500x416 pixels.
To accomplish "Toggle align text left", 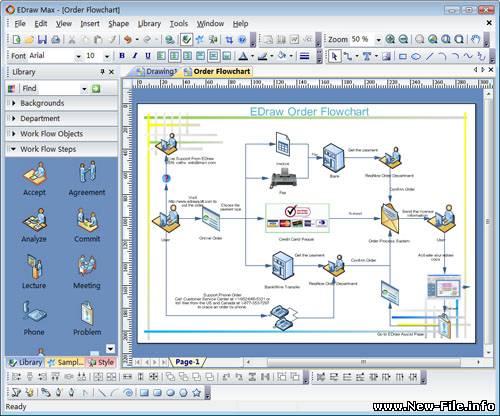I will (x=161, y=56).
